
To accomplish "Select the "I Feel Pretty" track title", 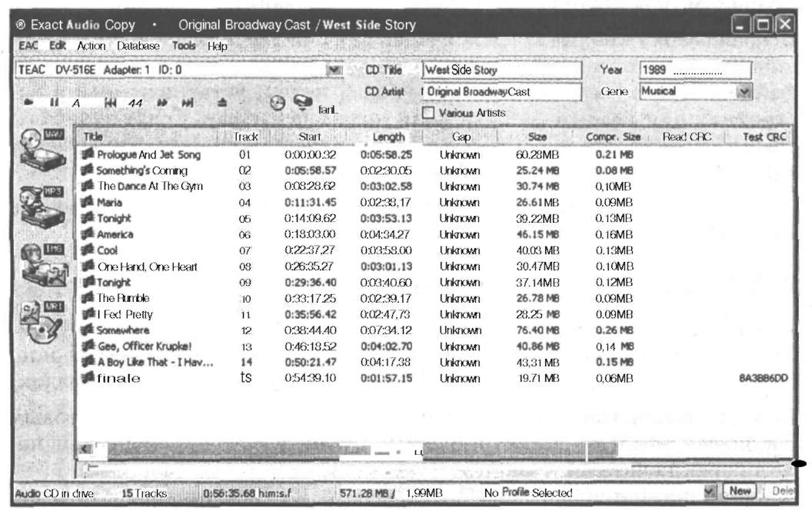I will [x=125, y=314].
